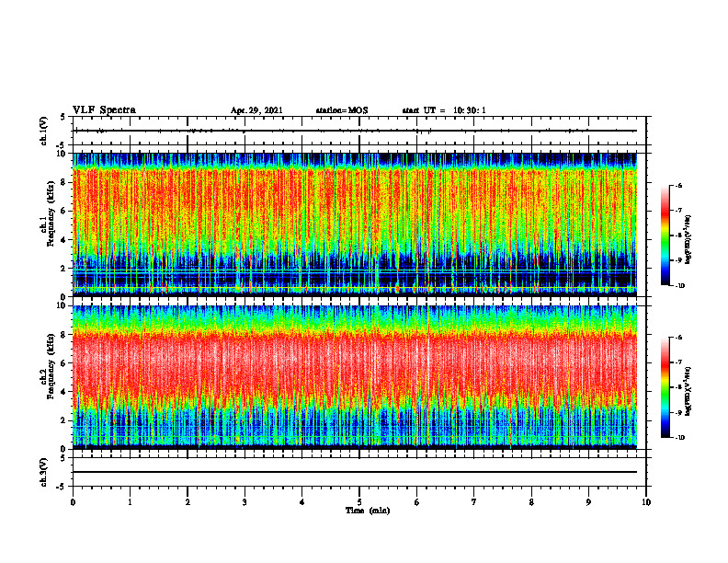Click the time axis tick label "3"

tap(245, 502)
